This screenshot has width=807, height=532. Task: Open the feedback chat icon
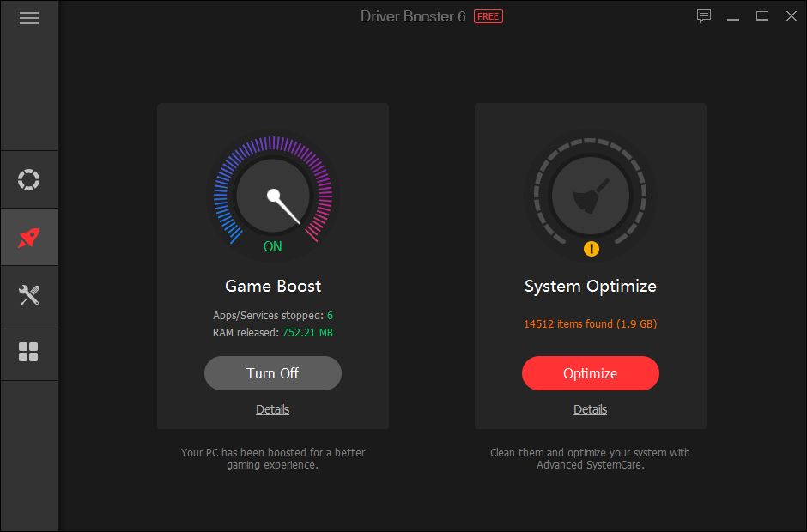pyautogui.click(x=704, y=16)
